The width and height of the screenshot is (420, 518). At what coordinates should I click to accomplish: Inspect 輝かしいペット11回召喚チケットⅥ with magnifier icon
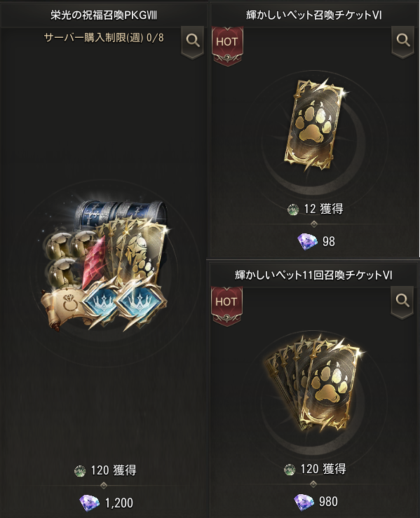point(402,301)
